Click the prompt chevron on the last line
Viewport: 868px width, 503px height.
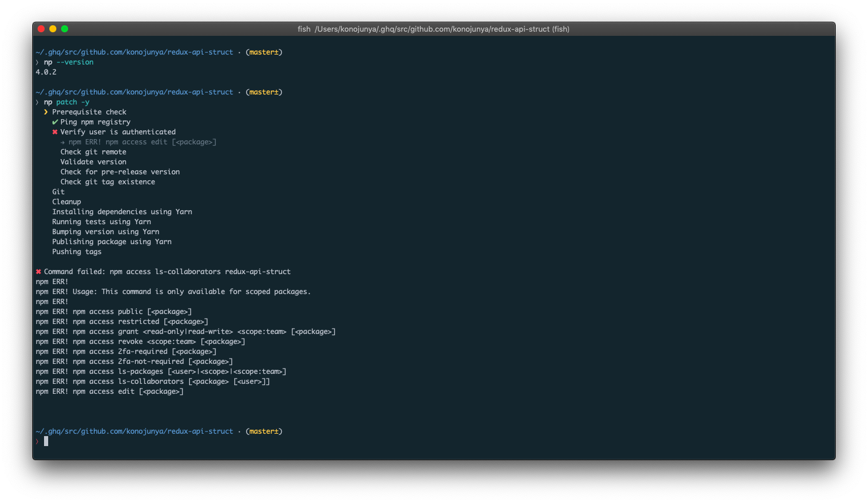coord(37,441)
